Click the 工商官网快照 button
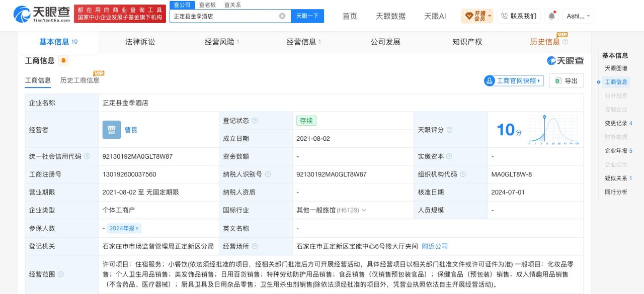The width and height of the screenshot is (644, 294). [x=514, y=80]
